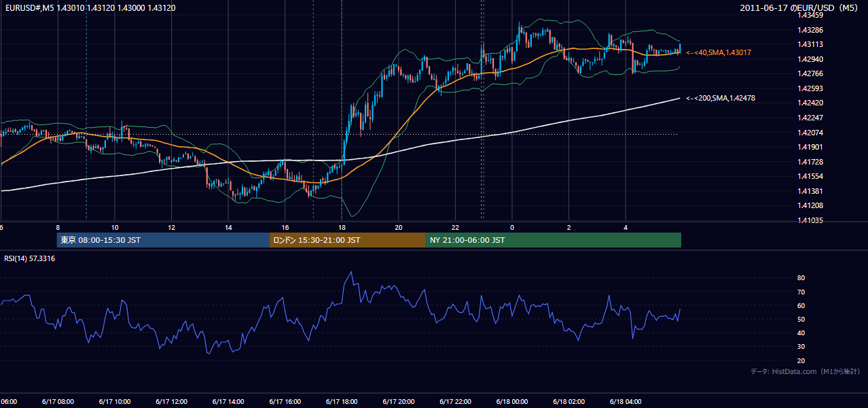Click hour 0 on the chart hour axis
The width and height of the screenshot is (868, 408).
click(512, 227)
